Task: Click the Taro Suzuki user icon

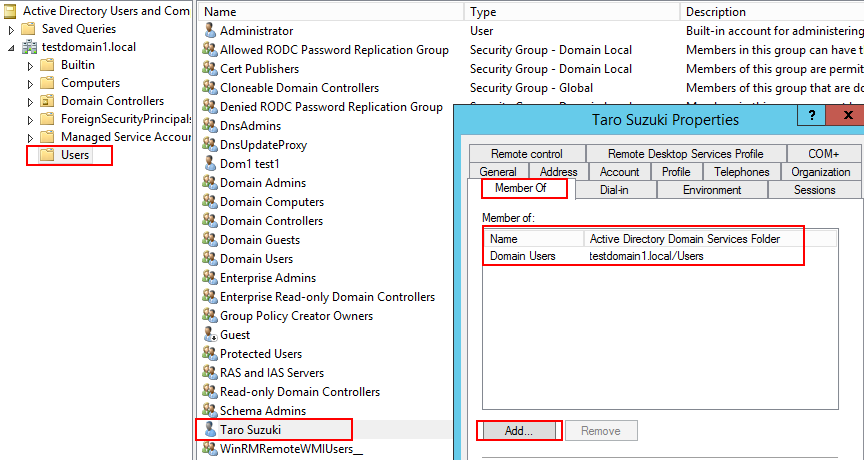Action: coord(210,430)
